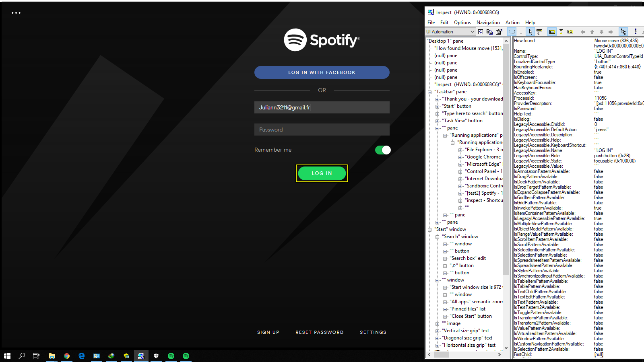Click the show highlight rectangle icon
644x362 pixels.
552,32
